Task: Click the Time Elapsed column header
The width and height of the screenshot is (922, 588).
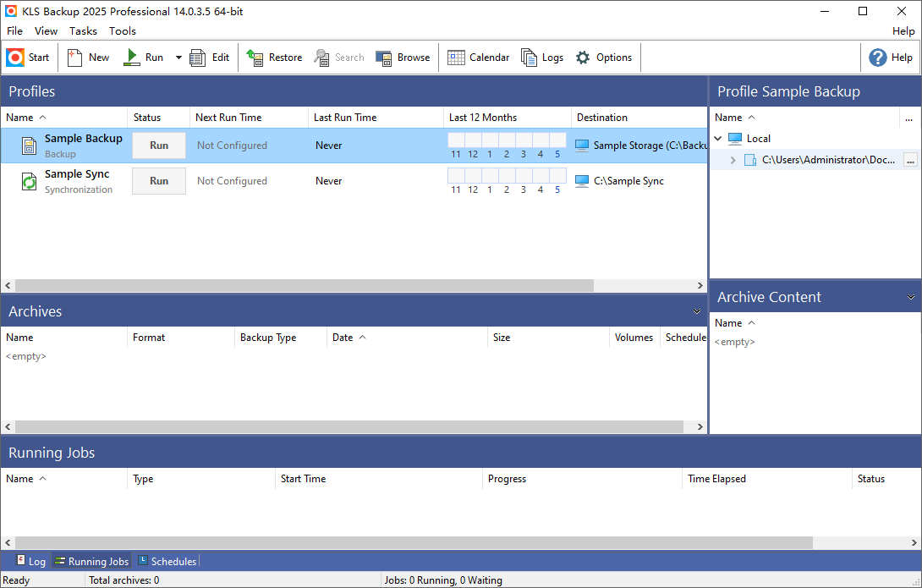Action: click(766, 479)
